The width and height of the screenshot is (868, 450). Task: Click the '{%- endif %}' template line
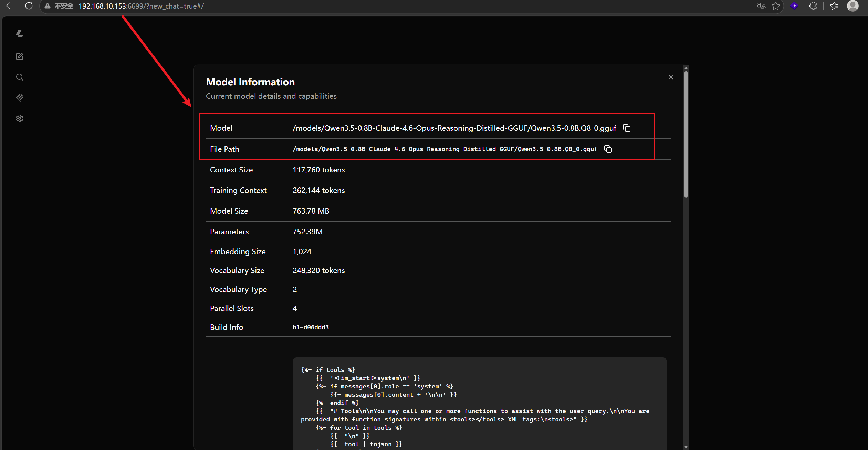point(337,403)
